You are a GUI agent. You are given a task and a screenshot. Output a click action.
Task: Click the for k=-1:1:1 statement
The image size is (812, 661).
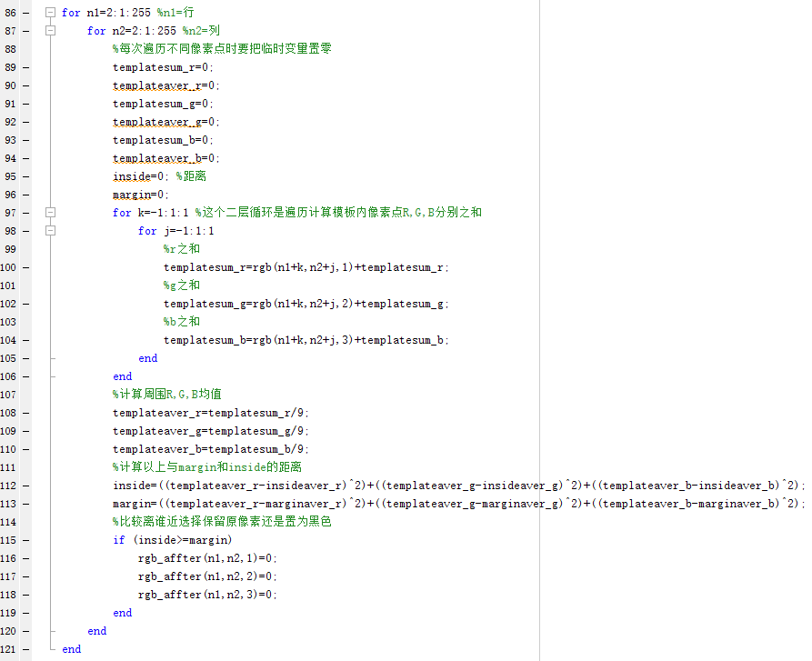click(x=151, y=212)
